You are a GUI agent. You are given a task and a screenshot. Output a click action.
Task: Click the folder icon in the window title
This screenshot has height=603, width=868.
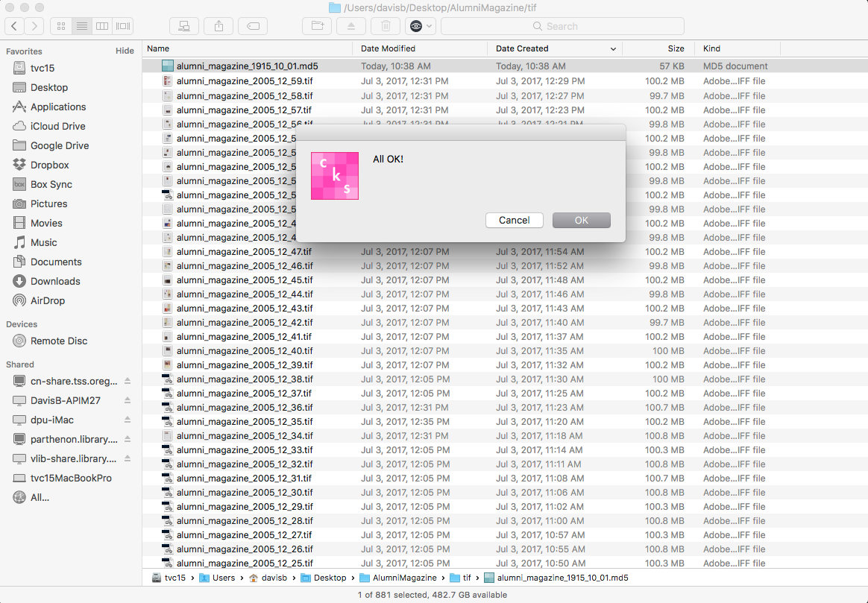pos(334,7)
